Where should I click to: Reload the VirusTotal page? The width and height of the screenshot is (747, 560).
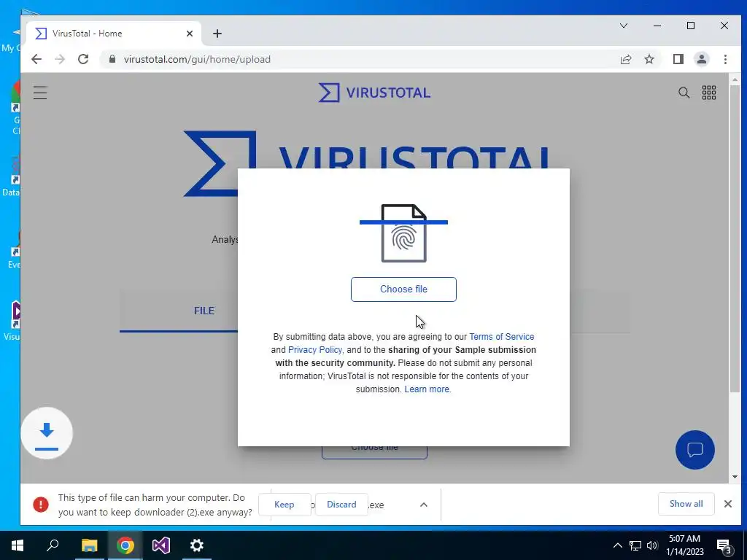click(x=83, y=59)
